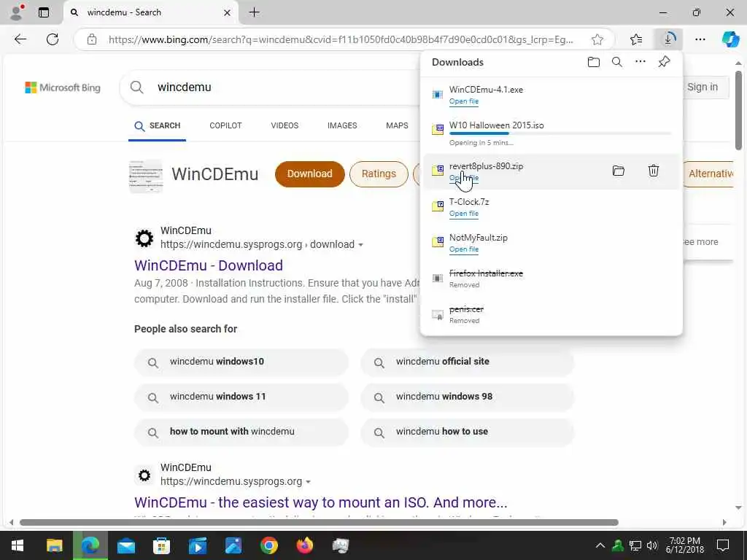Open volume control in system tray
The image size is (747, 560).
click(x=651, y=545)
